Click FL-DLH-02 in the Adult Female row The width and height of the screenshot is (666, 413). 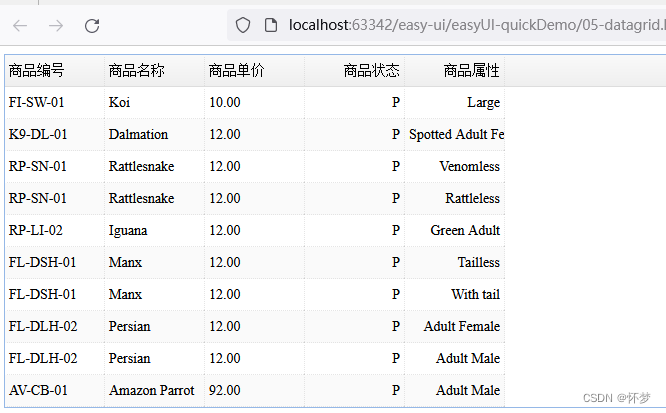(54, 326)
